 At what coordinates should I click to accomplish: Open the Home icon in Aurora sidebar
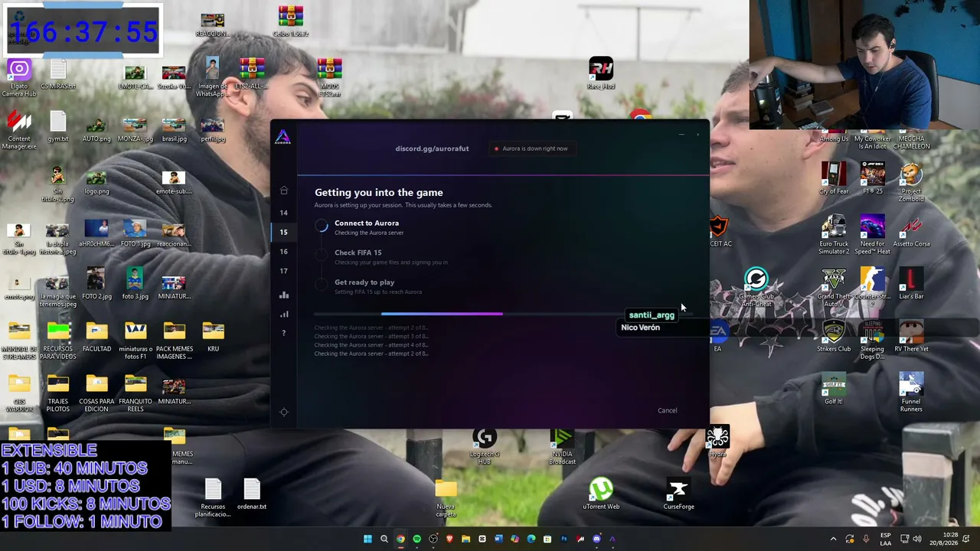[x=283, y=191]
